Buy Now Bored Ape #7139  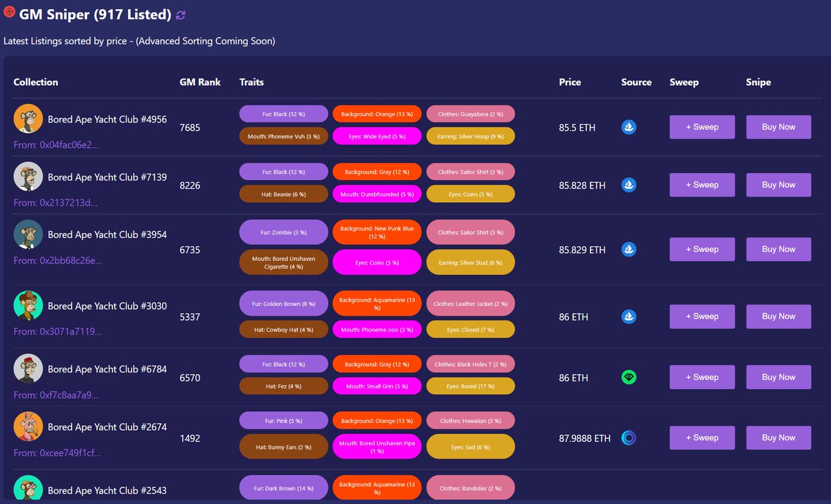[x=778, y=185]
